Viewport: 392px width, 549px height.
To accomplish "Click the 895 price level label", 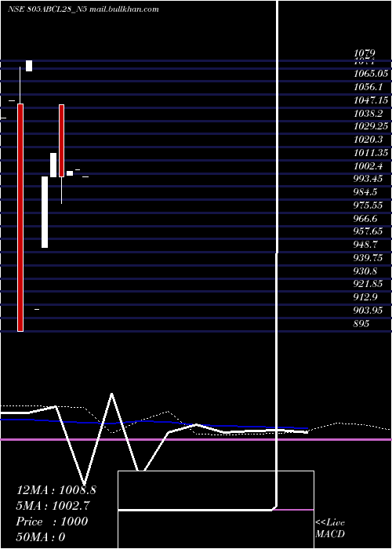I will point(361,323).
